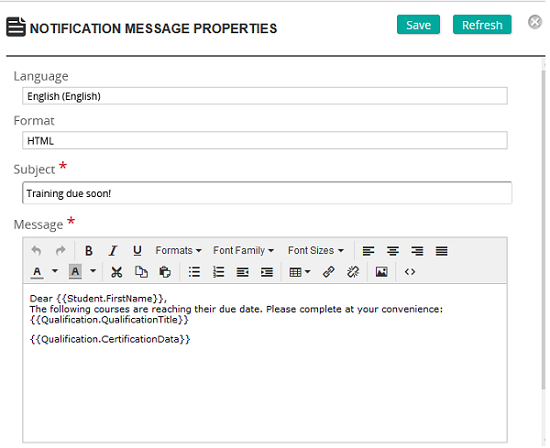550x448 pixels.
Task: Apply italic formatting to message text
Action: pos(113,251)
